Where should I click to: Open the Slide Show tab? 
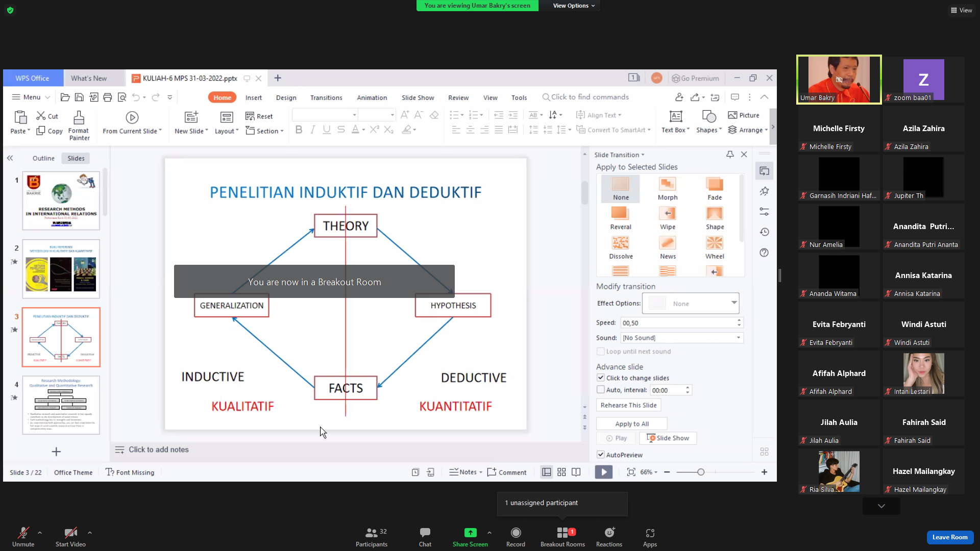click(418, 98)
